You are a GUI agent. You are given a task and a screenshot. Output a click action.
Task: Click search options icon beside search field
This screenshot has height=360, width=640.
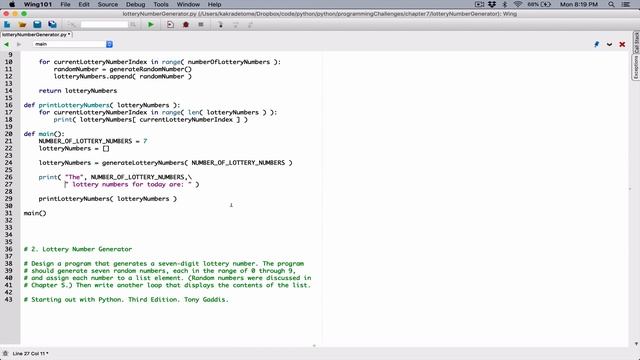[x=133, y=24]
